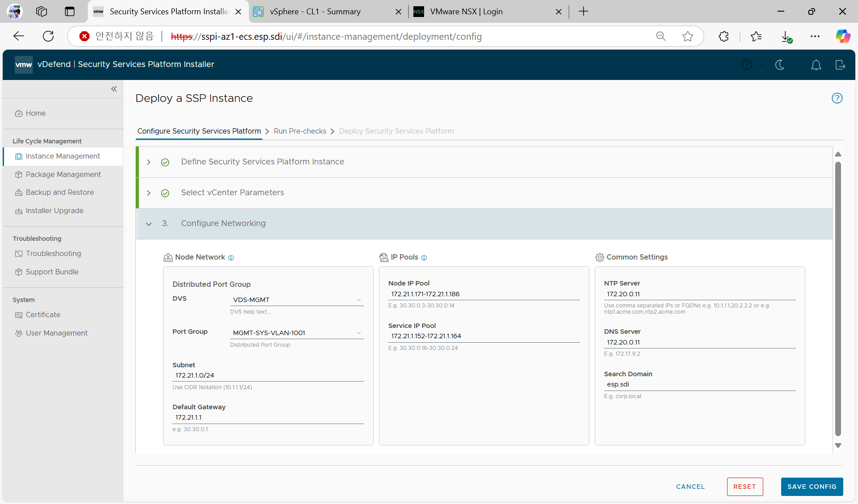Open notifications bell icon

(x=816, y=65)
